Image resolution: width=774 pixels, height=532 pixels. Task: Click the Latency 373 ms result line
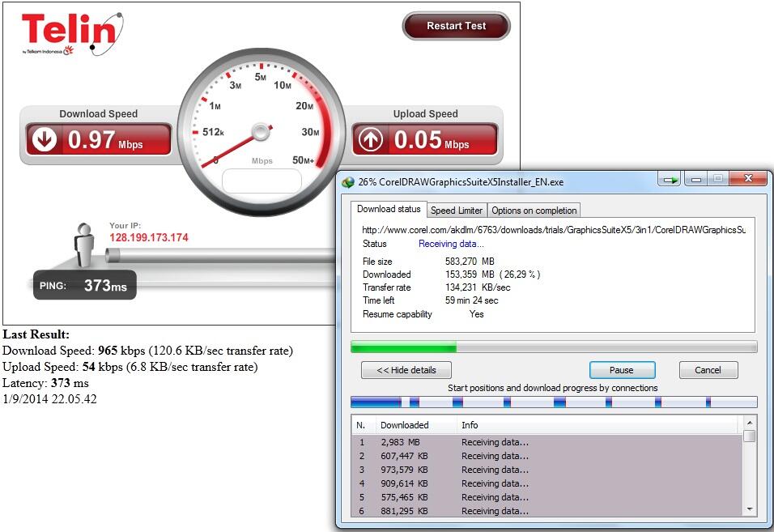[x=45, y=383]
